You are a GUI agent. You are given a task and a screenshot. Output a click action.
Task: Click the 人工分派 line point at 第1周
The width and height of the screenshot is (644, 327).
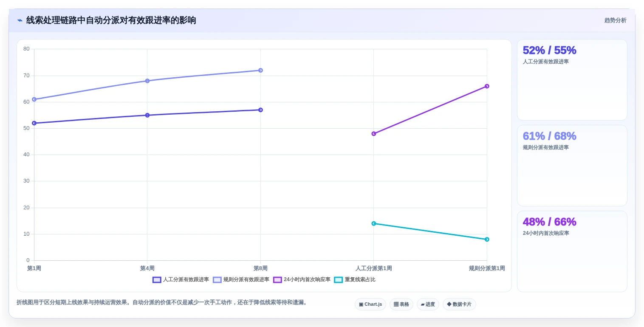[34, 123]
